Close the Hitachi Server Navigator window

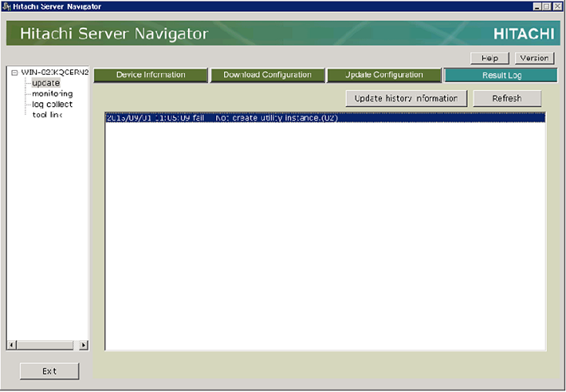[x=557, y=6]
